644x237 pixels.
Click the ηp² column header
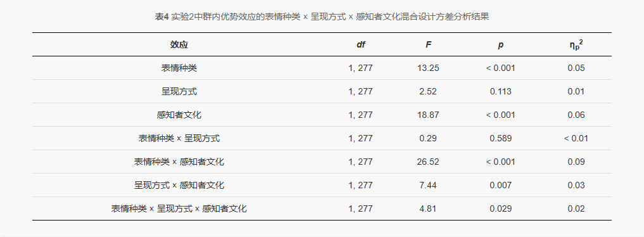[576, 44]
